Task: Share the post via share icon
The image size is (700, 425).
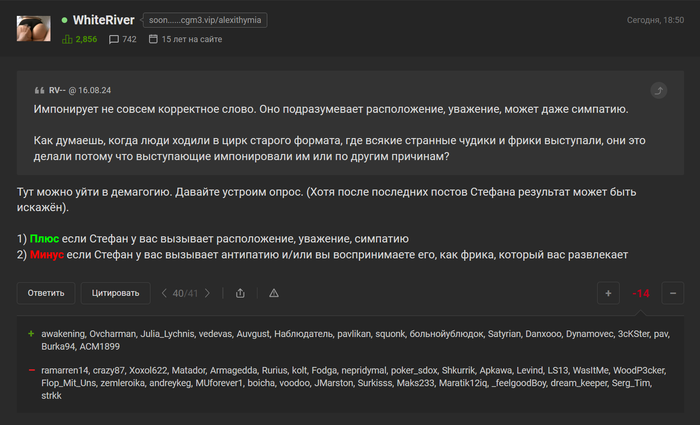Action: (240, 293)
